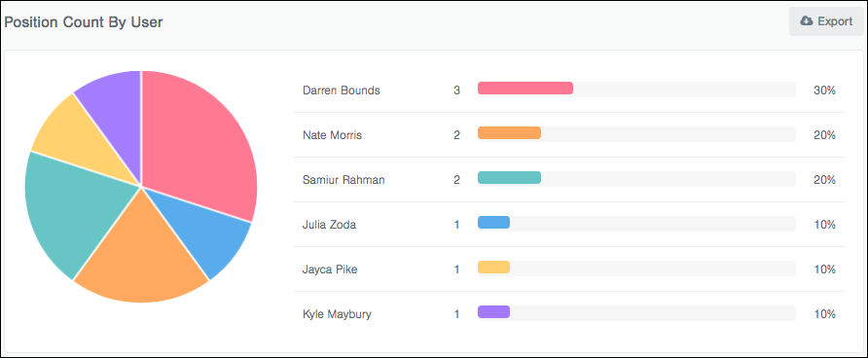868x358 pixels.
Task: Click the Darren Bounds name
Action: (x=342, y=90)
